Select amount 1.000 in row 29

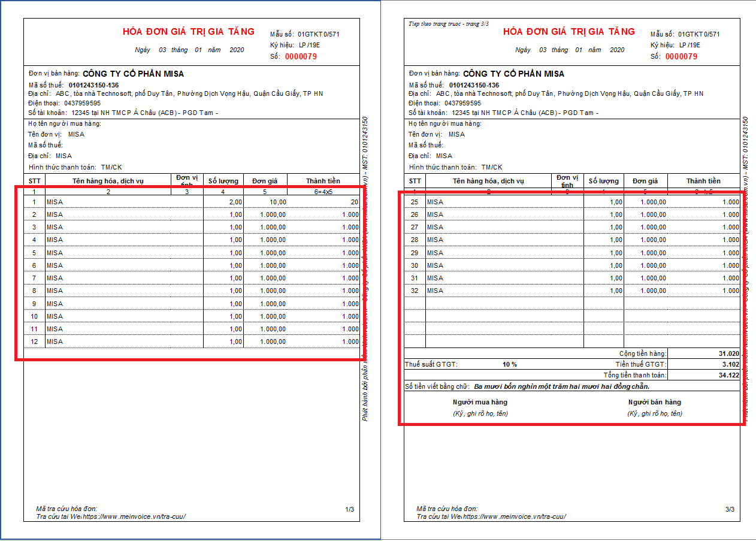point(731,253)
